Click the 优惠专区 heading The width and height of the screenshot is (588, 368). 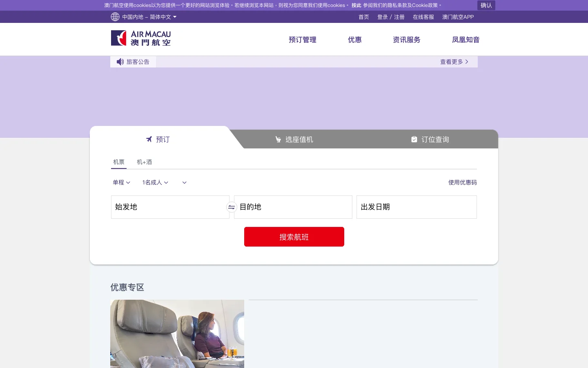point(127,287)
